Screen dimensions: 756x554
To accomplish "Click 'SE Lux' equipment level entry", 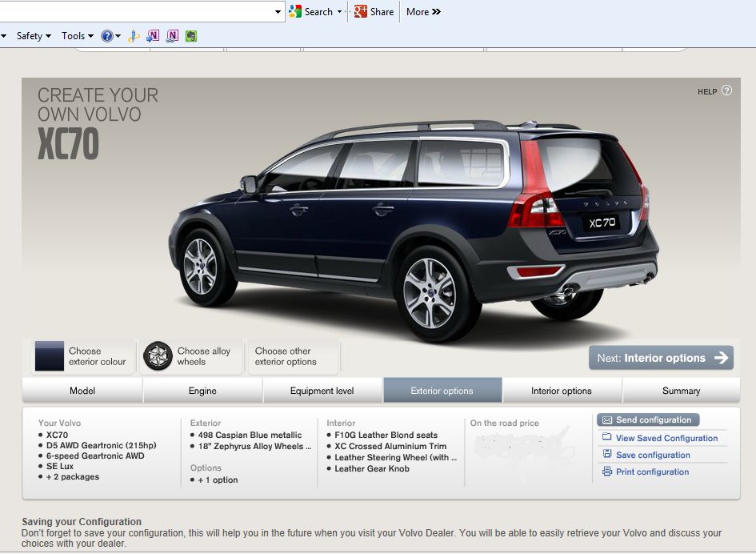I will (x=60, y=466).
